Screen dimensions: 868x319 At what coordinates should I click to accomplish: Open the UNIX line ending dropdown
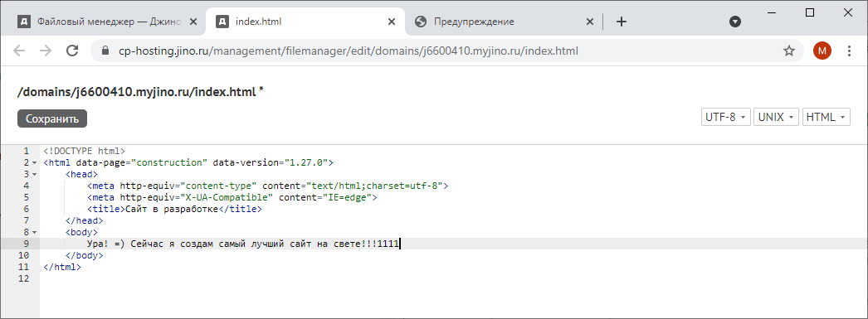point(776,117)
